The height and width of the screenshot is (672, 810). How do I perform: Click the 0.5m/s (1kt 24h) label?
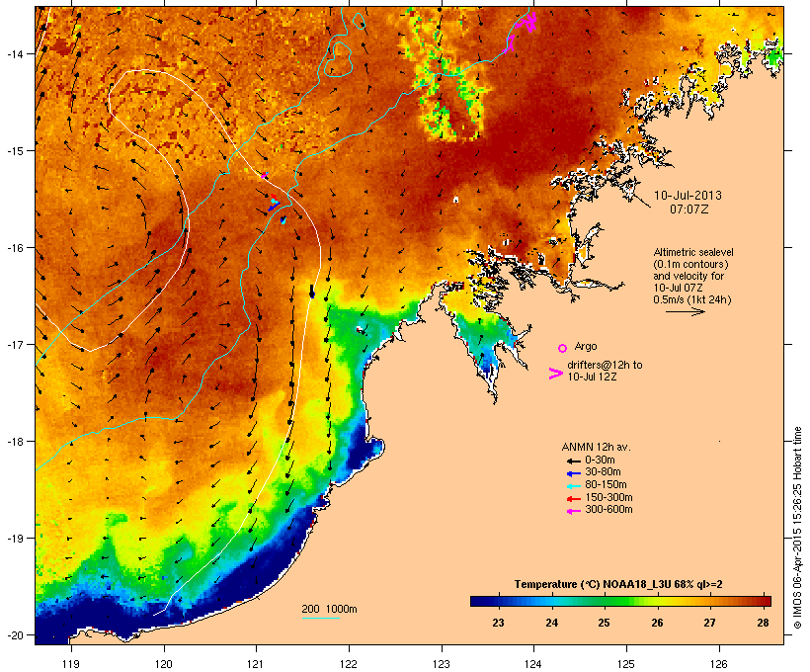(x=692, y=299)
